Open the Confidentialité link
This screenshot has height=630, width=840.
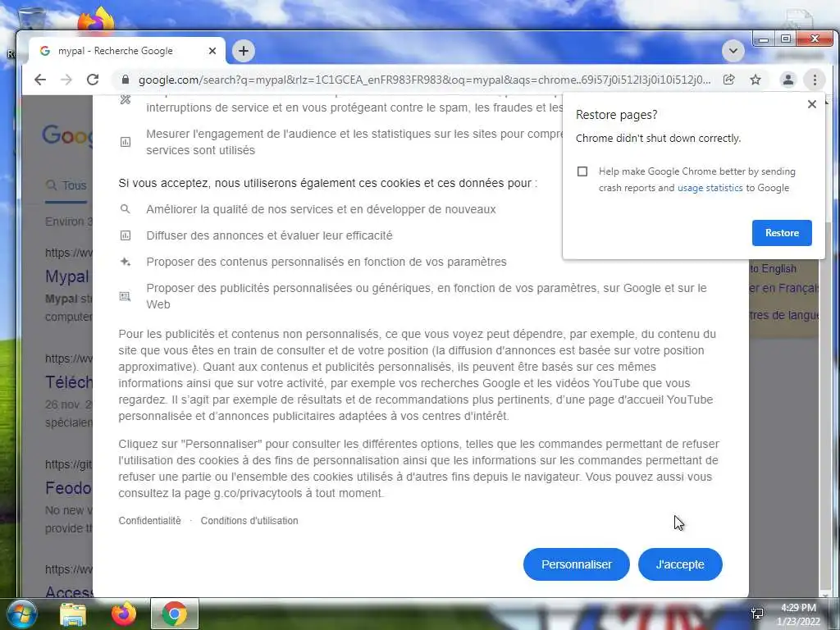tap(149, 521)
